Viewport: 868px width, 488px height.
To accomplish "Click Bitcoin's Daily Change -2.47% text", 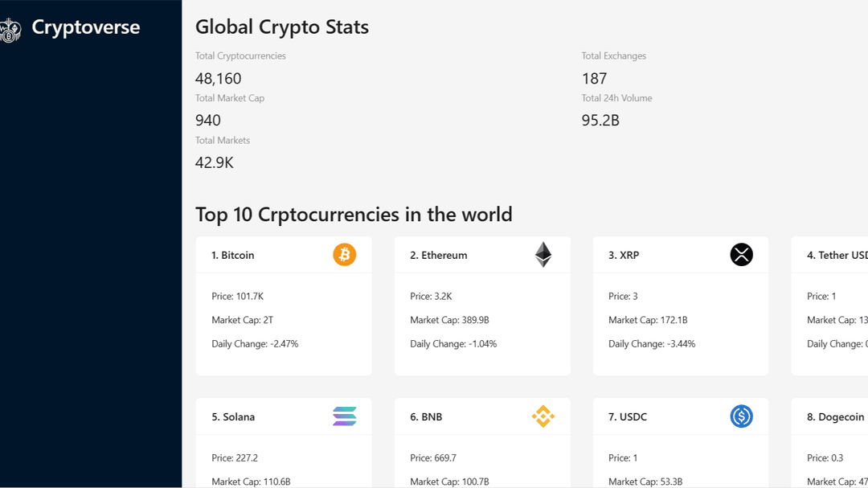I will click(x=255, y=344).
